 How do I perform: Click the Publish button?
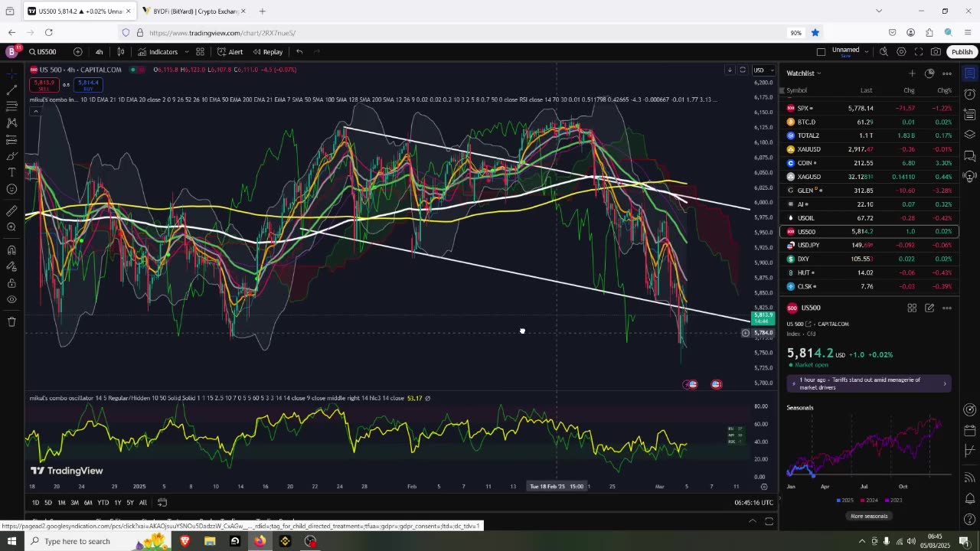point(962,52)
